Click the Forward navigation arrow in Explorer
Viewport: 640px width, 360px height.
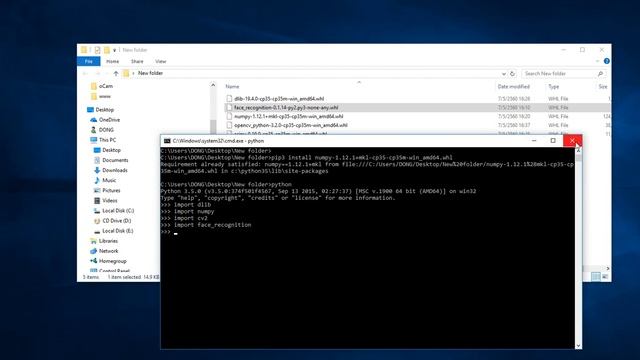click(97, 73)
